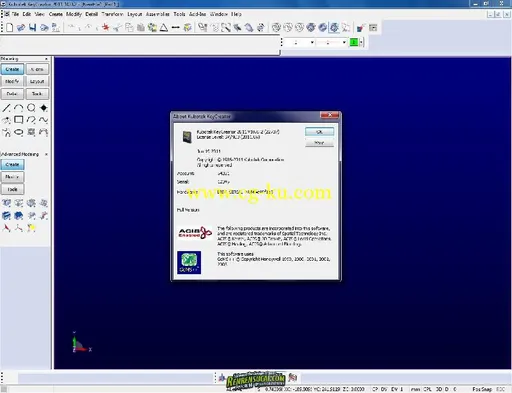The width and height of the screenshot is (512, 393).
Task: Click the XYZ axis triad in viewport
Action: [82, 343]
